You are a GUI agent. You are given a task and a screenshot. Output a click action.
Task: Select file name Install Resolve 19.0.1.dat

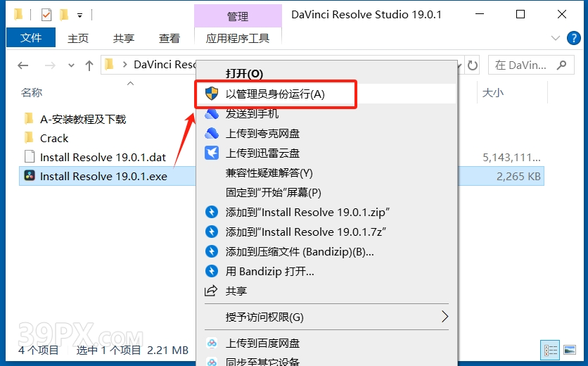[103, 157]
